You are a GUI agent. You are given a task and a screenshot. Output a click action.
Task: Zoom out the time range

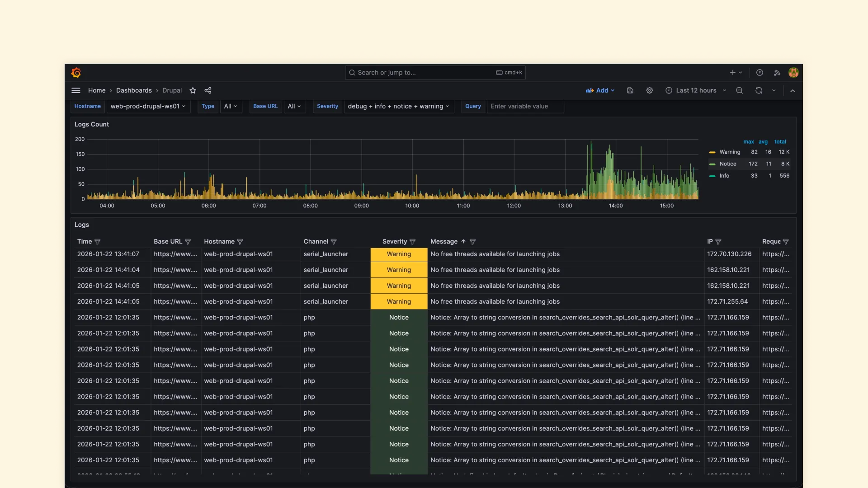tap(740, 90)
